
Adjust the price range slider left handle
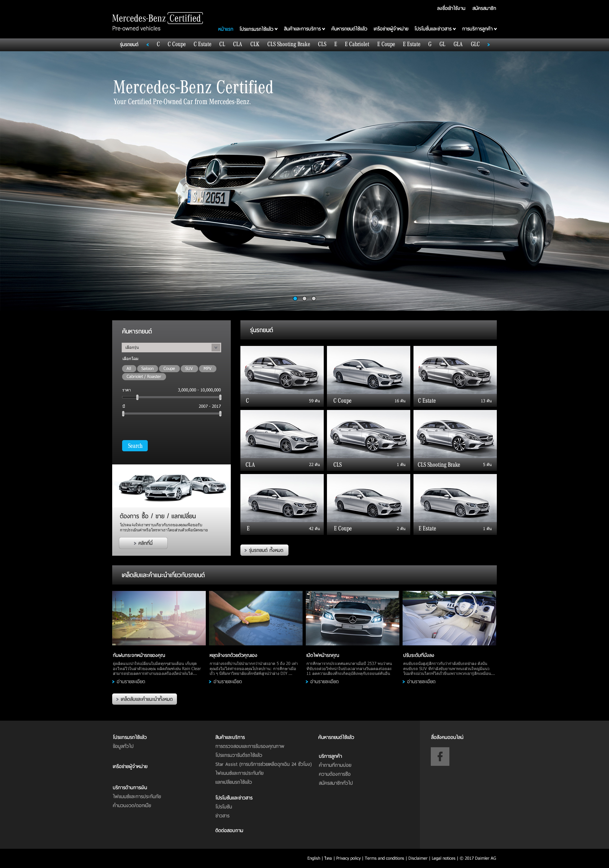click(137, 397)
